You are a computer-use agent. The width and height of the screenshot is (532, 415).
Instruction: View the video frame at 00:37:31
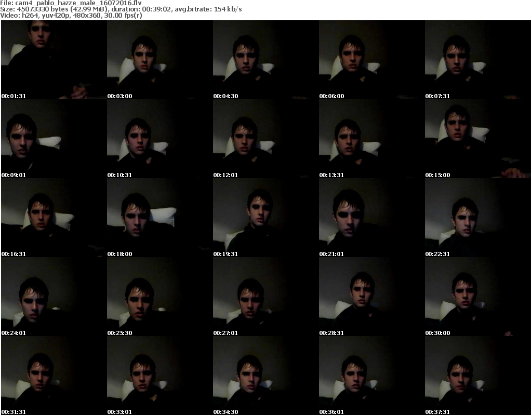478,376
